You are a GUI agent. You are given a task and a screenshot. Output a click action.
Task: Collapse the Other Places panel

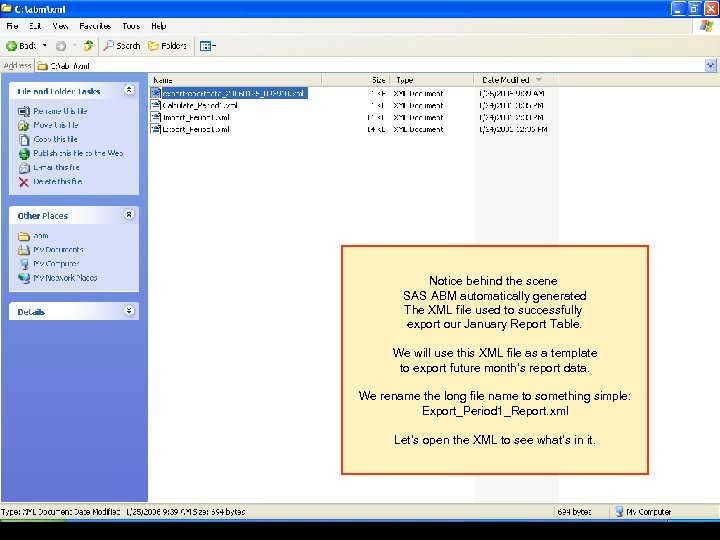129,214
